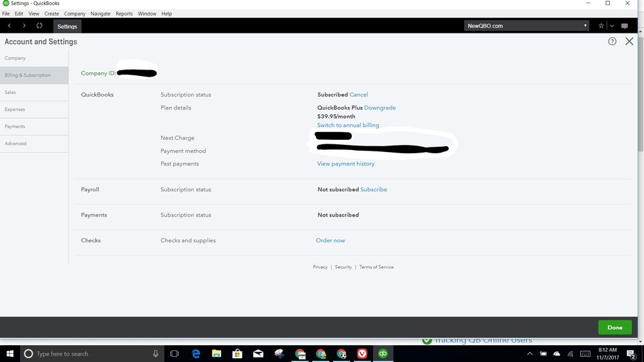Click the star favorites icon

(x=601, y=26)
